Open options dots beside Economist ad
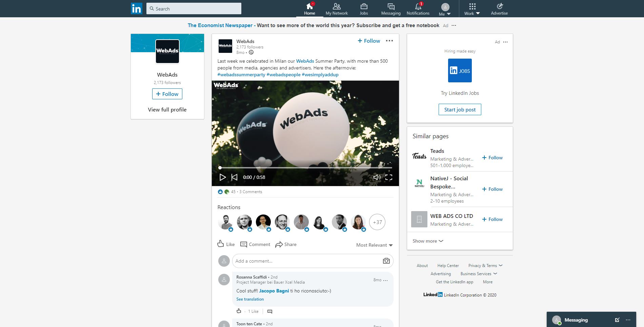Image resolution: width=644 pixels, height=327 pixels. (x=454, y=25)
